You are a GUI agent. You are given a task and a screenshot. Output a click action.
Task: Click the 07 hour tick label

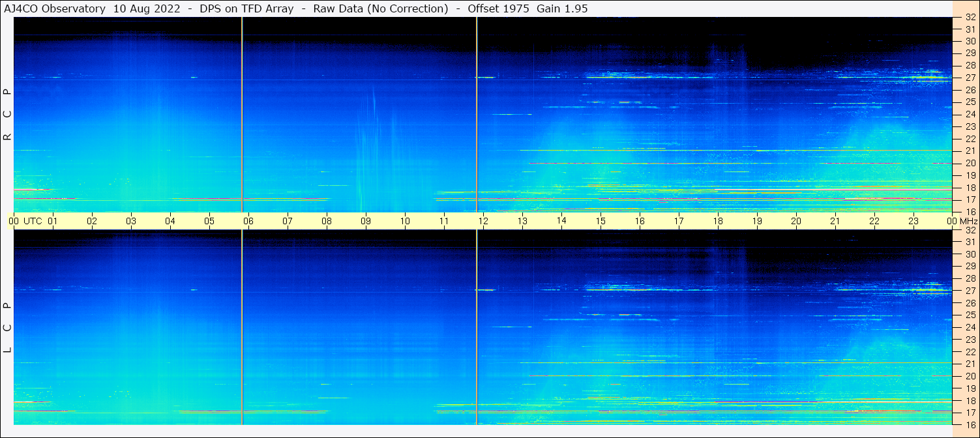tap(288, 221)
